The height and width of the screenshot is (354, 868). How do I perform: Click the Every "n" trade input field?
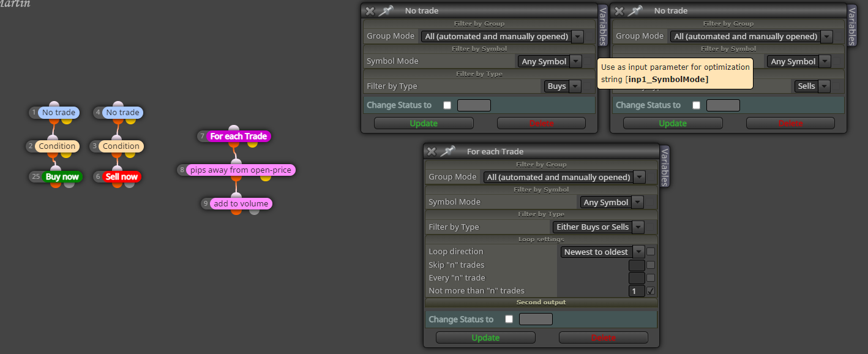tap(637, 278)
